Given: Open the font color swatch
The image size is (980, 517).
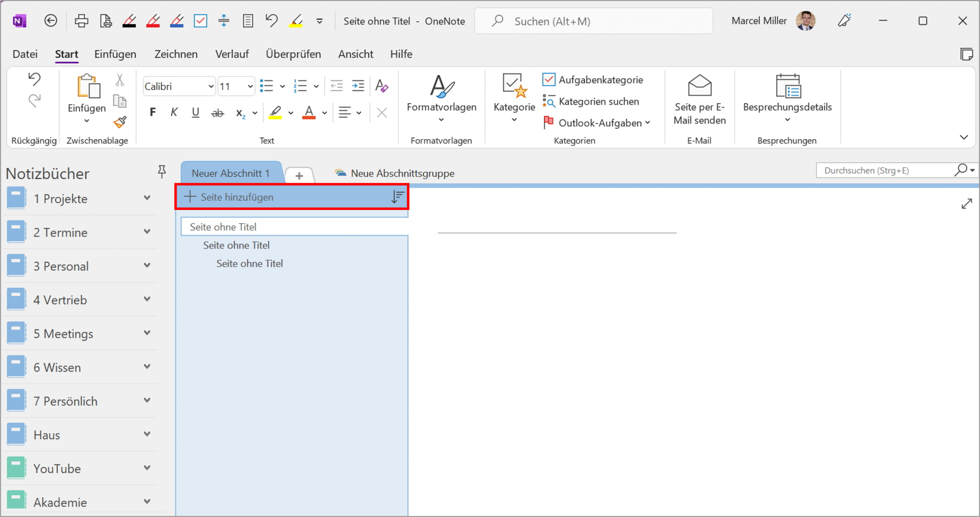Looking at the screenshot, I should [x=309, y=112].
